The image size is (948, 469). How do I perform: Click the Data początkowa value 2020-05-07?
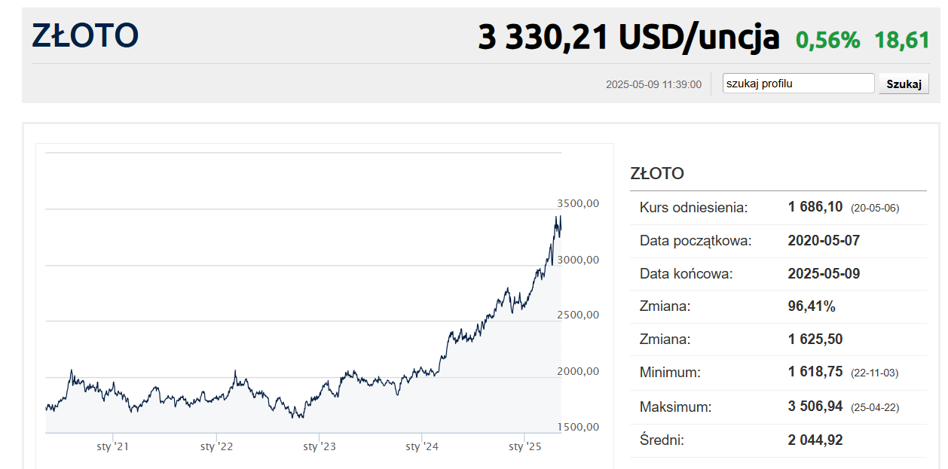coord(824,241)
